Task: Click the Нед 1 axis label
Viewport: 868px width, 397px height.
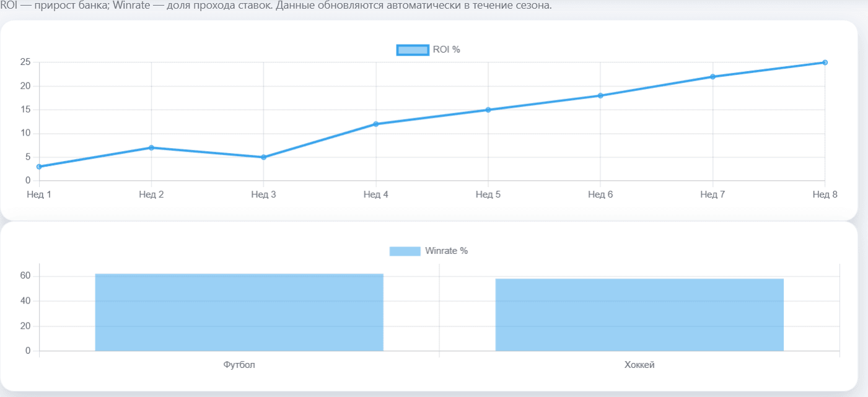Action: pos(39,194)
